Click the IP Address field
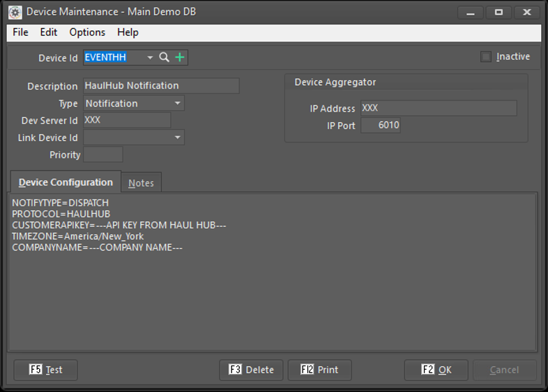The height and width of the screenshot is (392, 548). click(439, 108)
